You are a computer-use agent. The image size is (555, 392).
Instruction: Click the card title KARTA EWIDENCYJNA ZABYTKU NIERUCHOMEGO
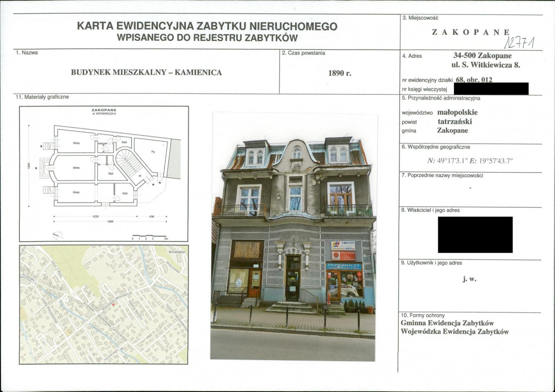pos(207,27)
